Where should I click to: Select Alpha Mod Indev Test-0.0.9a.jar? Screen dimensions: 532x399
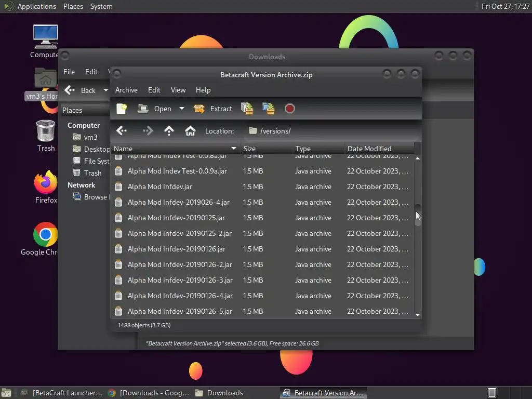(x=262, y=171)
